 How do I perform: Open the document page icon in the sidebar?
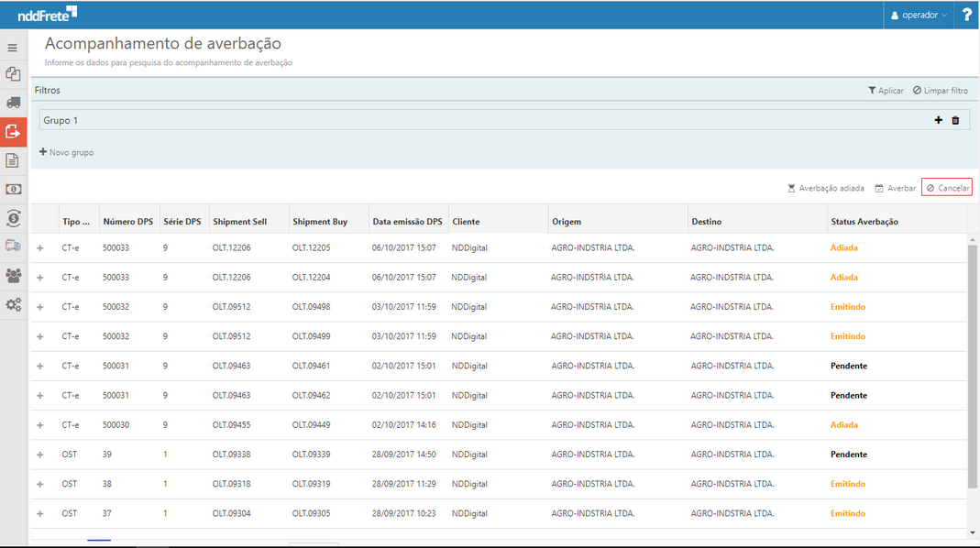pyautogui.click(x=13, y=160)
